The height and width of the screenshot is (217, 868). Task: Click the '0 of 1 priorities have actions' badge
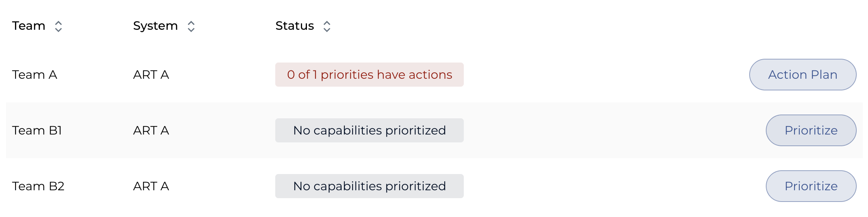370,75
